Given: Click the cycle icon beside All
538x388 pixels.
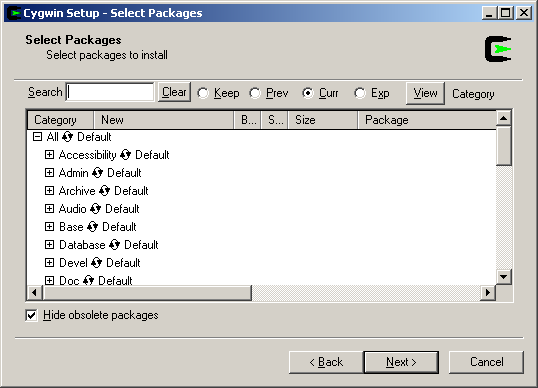Looking at the screenshot, I should 68,137.
